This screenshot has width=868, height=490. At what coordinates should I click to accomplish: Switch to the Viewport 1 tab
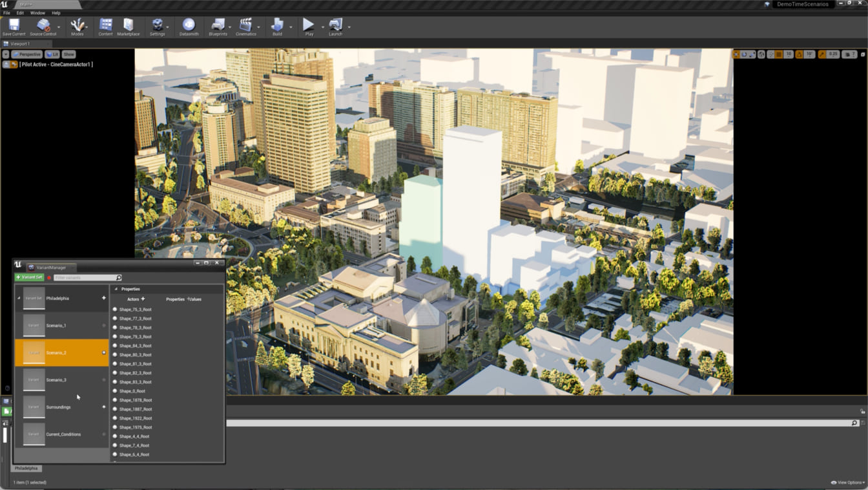(20, 44)
